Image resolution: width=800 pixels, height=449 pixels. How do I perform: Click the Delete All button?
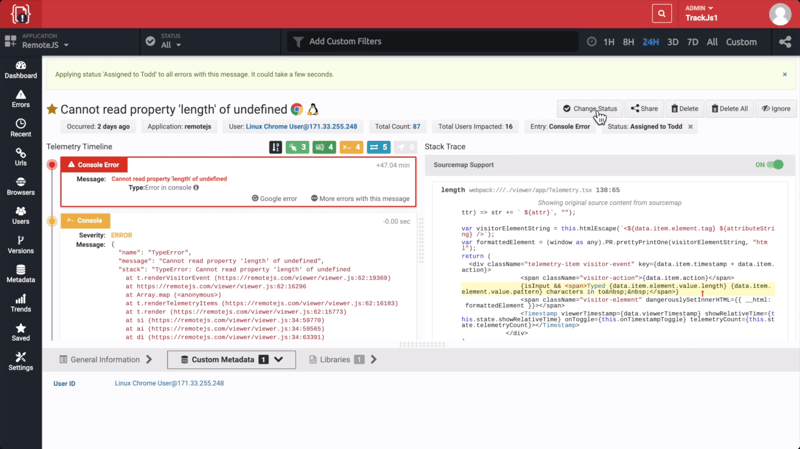click(x=729, y=108)
